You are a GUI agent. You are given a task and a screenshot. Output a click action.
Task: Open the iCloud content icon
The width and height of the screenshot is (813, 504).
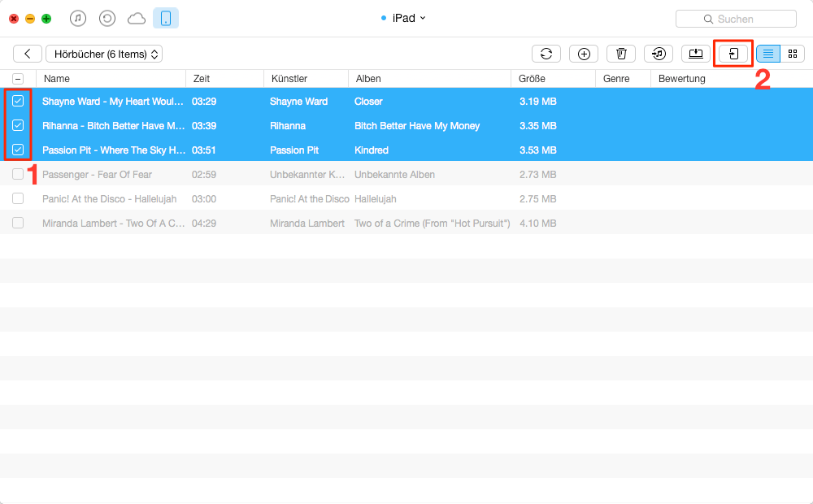[x=137, y=19]
